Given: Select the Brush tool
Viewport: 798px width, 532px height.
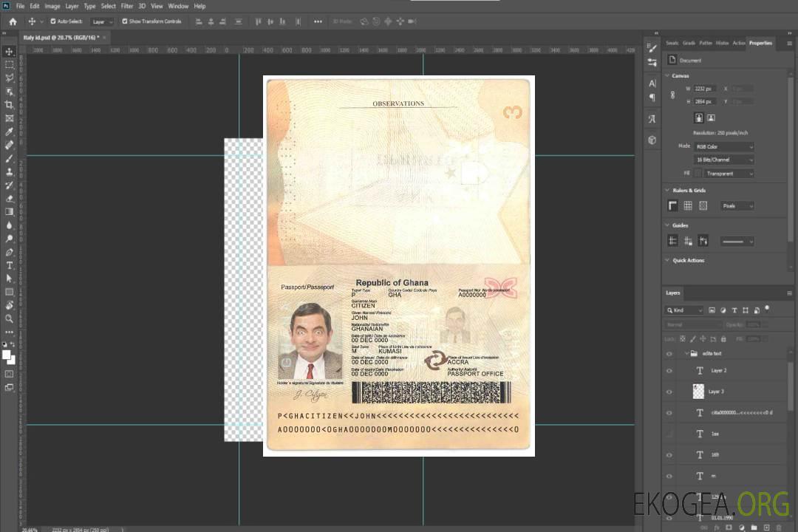Looking at the screenshot, I should point(9,158).
